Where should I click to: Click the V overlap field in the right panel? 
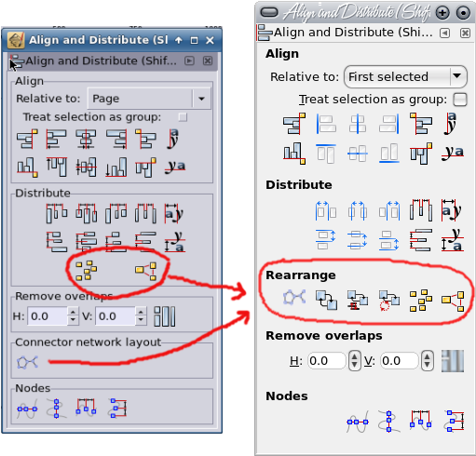pos(400,360)
